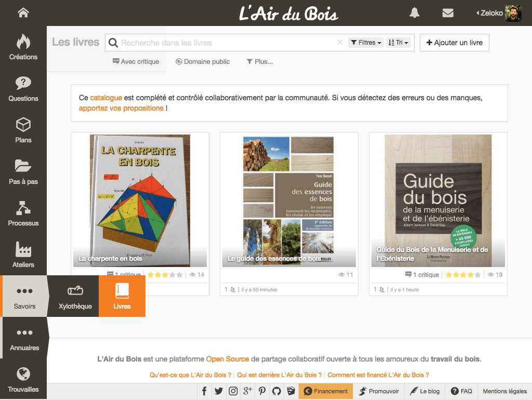Open Trouvailles section in sidebar
The height and width of the screenshot is (400, 532).
[23, 380]
